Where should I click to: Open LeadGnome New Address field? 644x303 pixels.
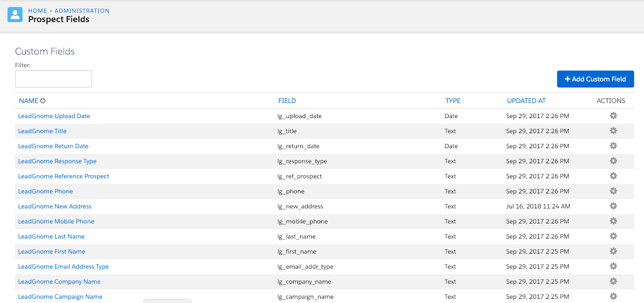(x=55, y=206)
